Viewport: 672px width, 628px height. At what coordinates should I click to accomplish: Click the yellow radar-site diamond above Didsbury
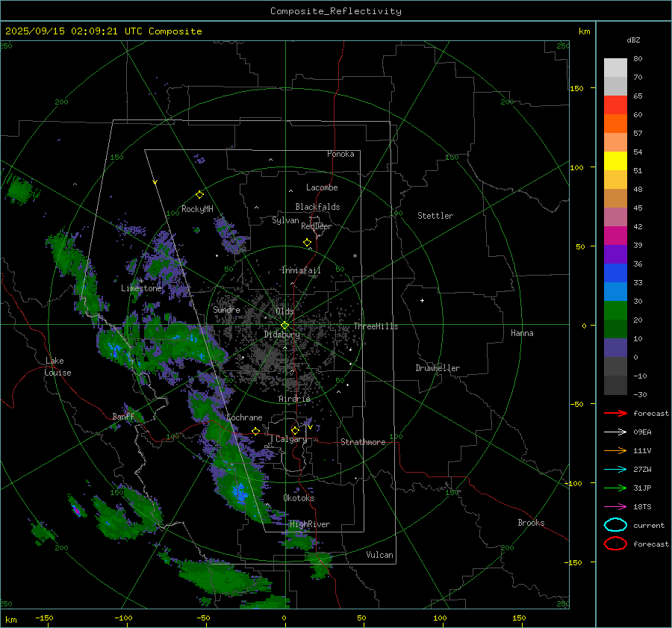point(284,326)
